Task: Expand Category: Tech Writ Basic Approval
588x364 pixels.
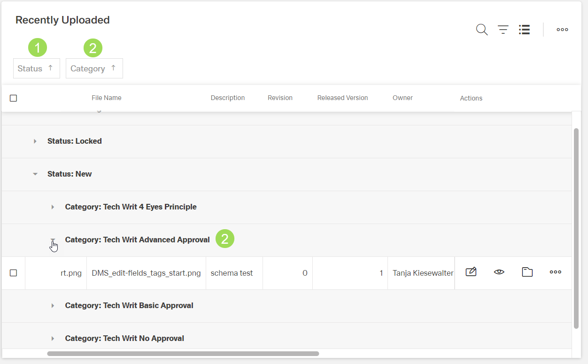Action: click(53, 306)
